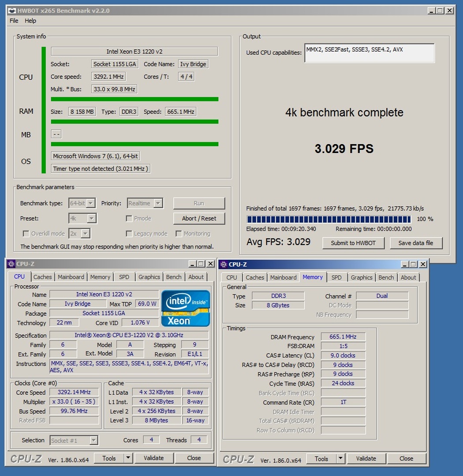Toggle the Legacy mode checkbox

pos(129,234)
